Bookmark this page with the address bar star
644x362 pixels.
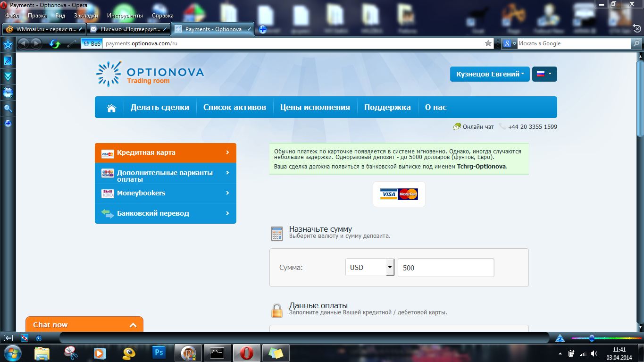(488, 43)
